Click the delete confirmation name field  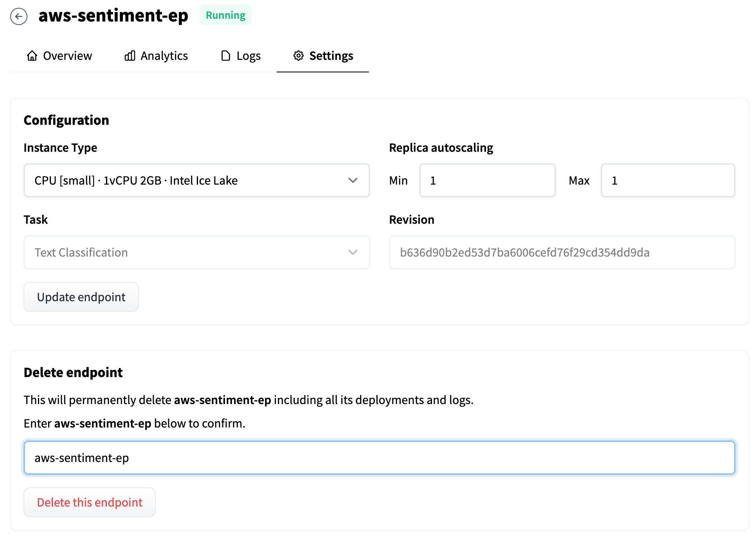pos(379,458)
